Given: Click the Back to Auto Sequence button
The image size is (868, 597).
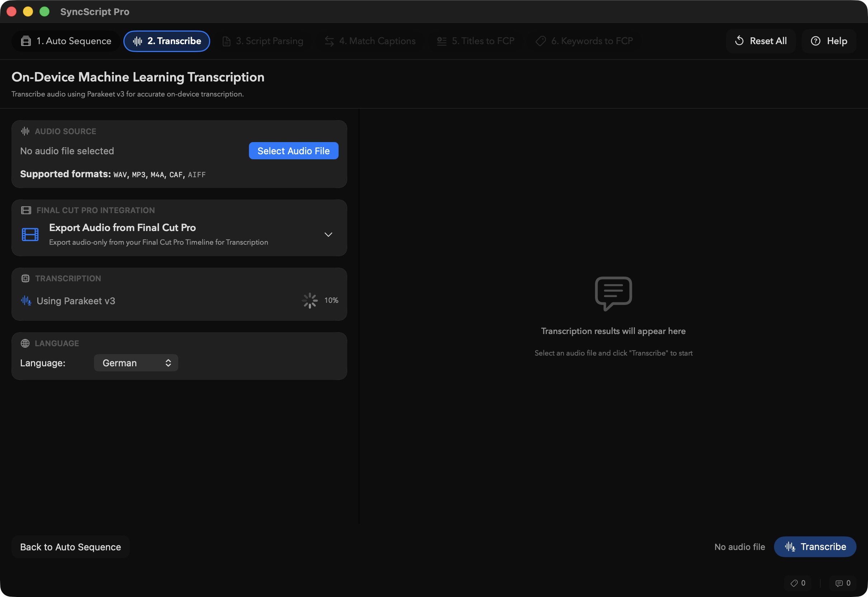Looking at the screenshot, I should click(x=71, y=547).
